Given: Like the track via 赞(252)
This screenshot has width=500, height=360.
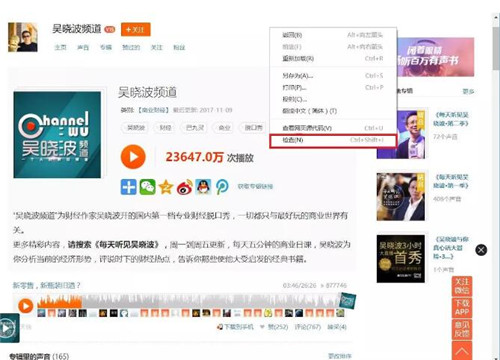Looking at the screenshot, I should (x=274, y=327).
